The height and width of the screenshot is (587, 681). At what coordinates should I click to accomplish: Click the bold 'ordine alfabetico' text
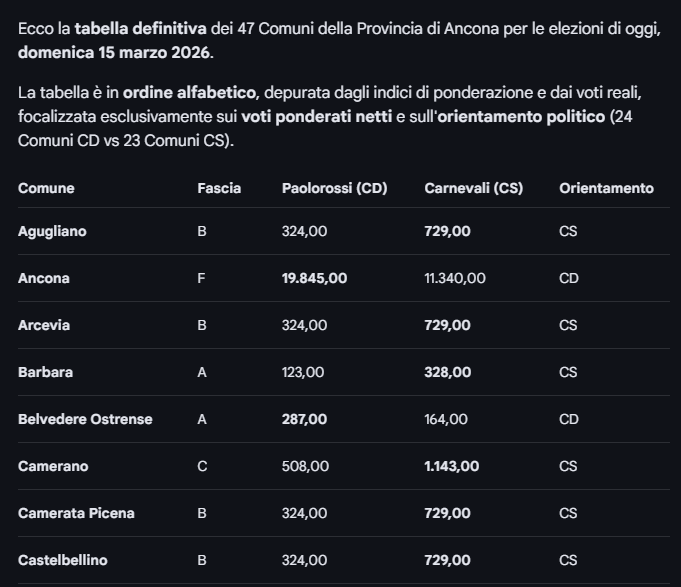coord(189,93)
